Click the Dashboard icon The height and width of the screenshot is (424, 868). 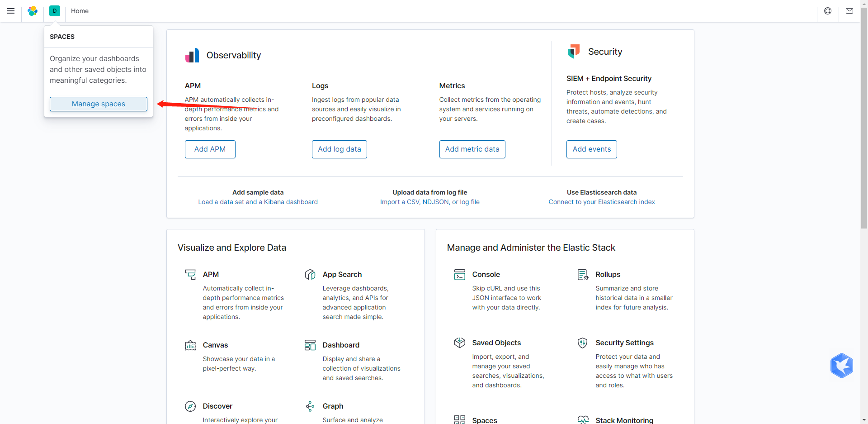(310, 345)
